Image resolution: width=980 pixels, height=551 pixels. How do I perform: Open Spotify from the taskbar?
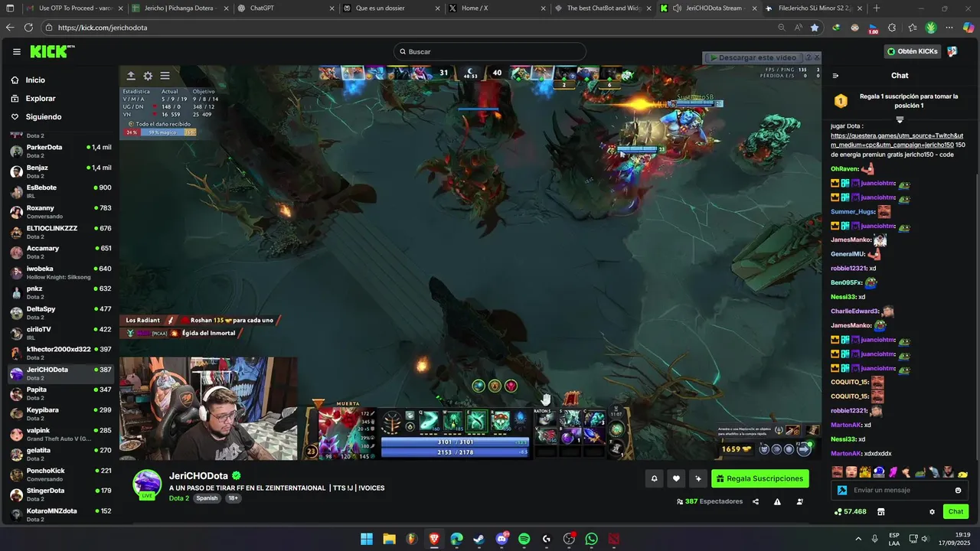coord(524,539)
